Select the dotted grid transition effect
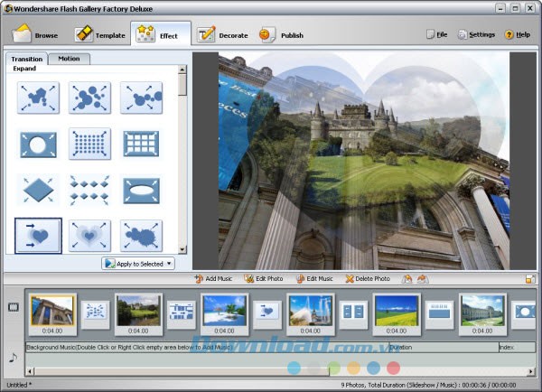 click(x=89, y=143)
